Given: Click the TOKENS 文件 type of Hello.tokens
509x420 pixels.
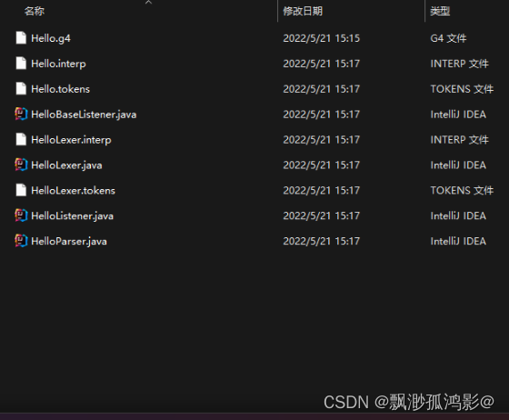Looking at the screenshot, I should 462,89.
